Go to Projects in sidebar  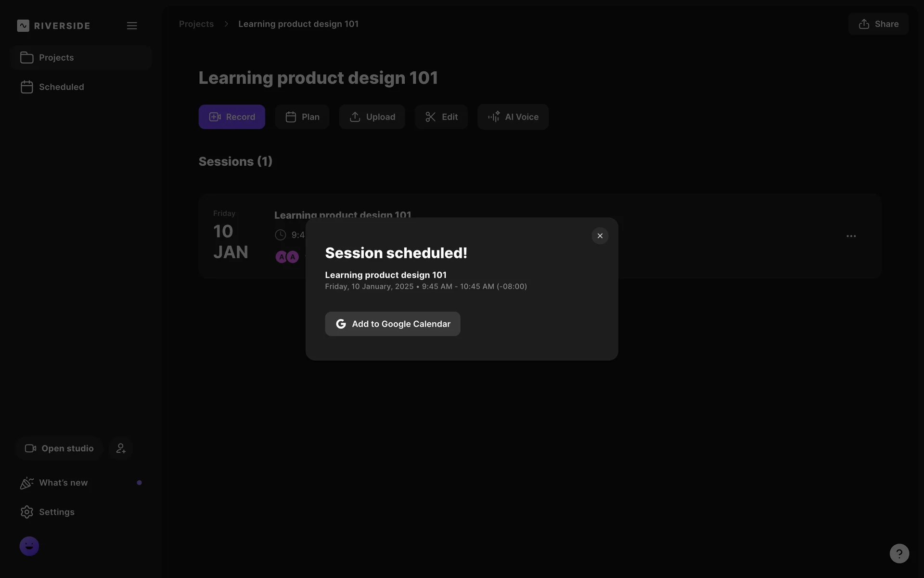click(56, 58)
